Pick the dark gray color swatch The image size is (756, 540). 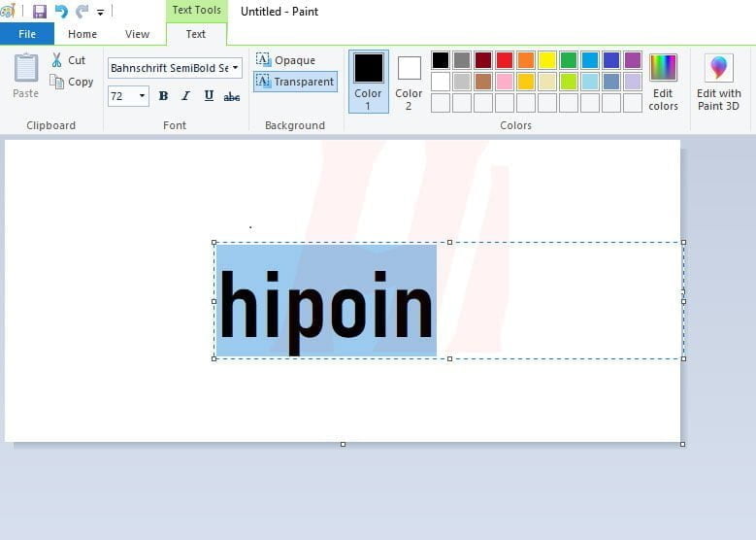(462, 60)
